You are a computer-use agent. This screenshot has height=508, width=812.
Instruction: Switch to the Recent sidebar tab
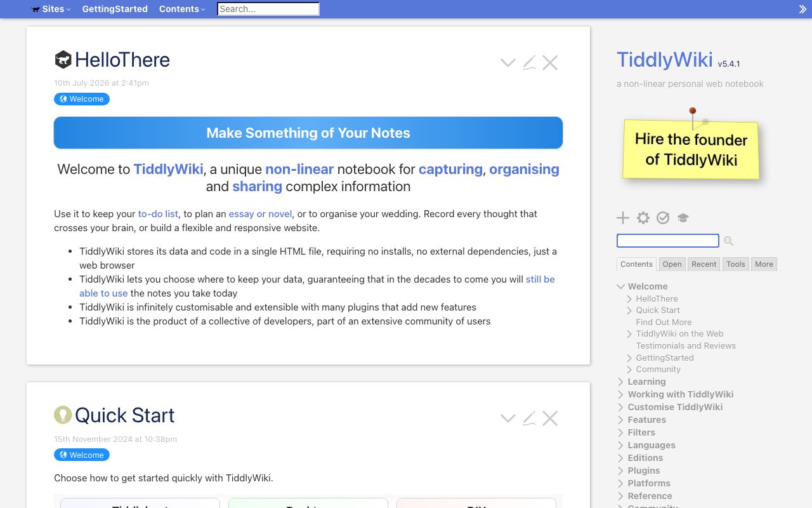[x=704, y=264]
